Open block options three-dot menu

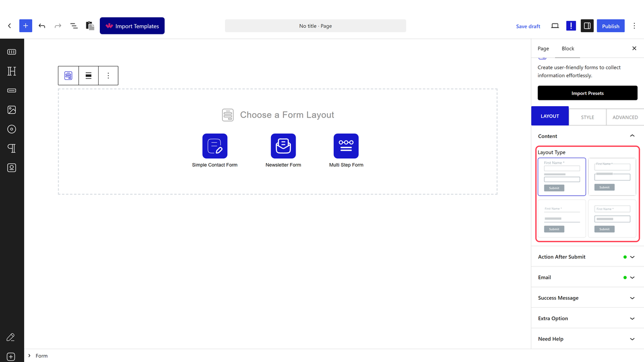[x=108, y=76]
